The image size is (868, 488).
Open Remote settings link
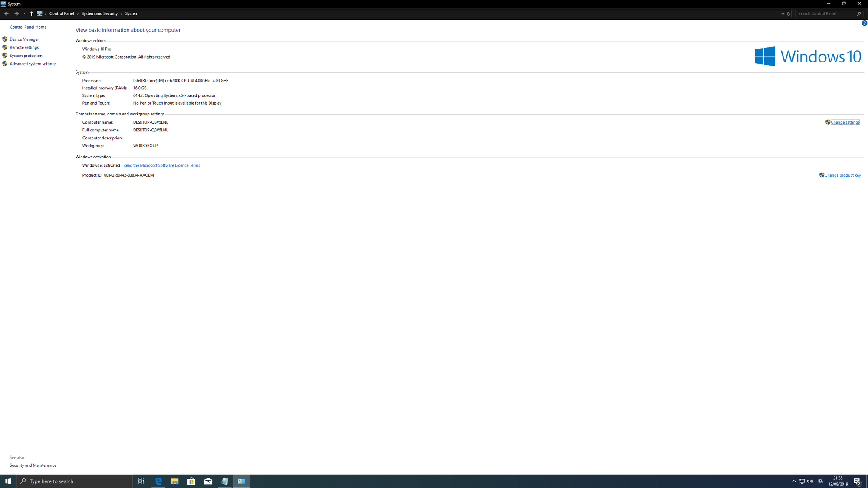pyautogui.click(x=24, y=48)
